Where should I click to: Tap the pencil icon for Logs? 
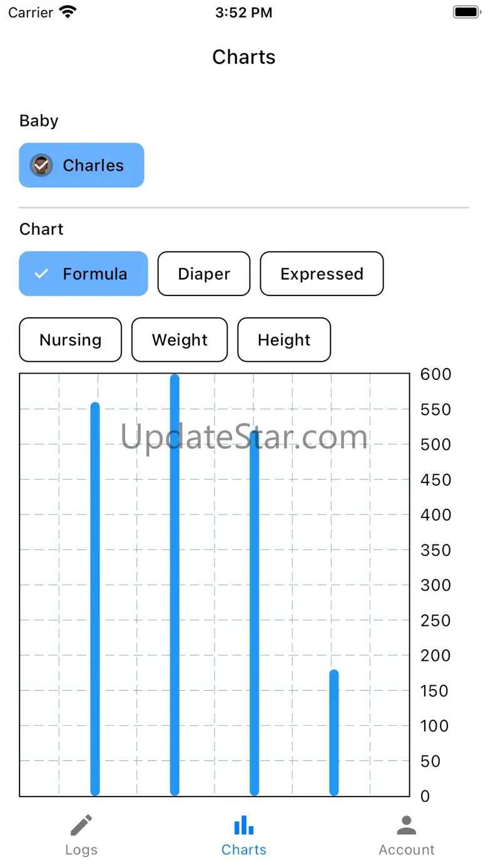pos(81,825)
